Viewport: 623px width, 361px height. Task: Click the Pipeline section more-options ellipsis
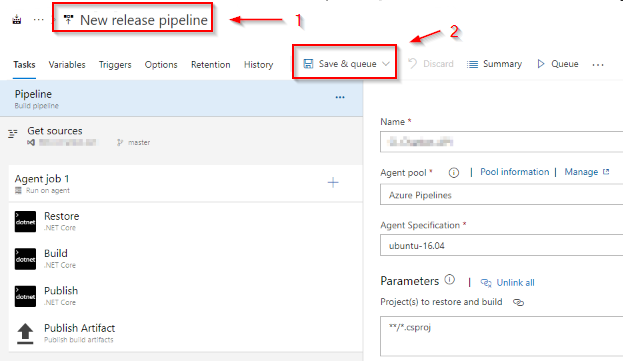340,97
